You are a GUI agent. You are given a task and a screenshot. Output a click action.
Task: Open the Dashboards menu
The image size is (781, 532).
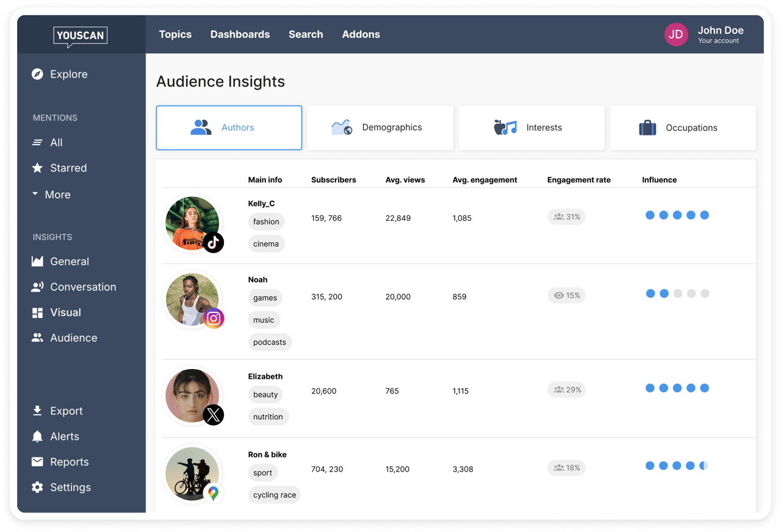tap(240, 34)
